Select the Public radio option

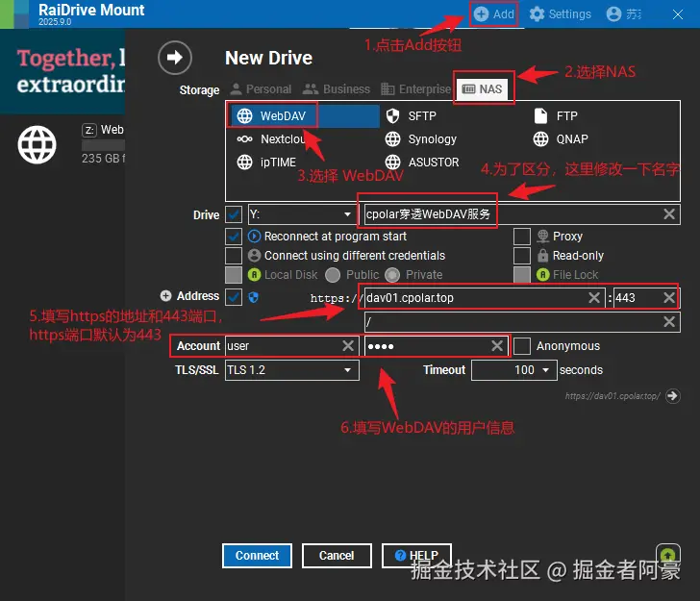click(333, 275)
